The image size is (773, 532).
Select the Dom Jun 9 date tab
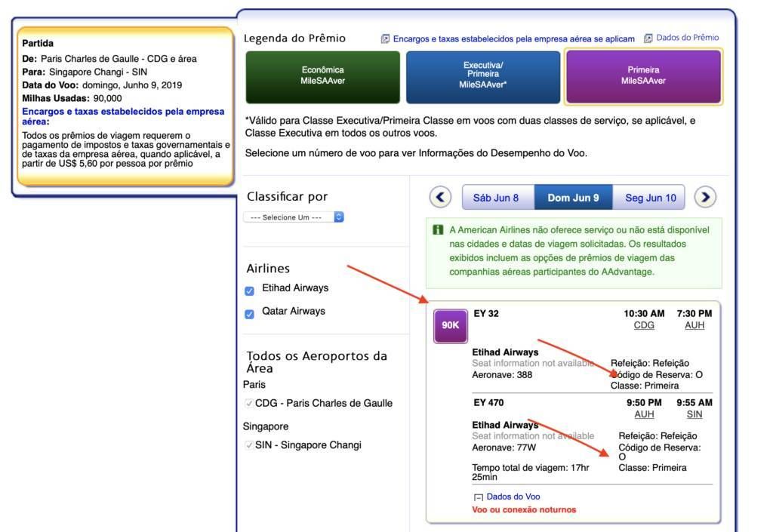click(574, 198)
